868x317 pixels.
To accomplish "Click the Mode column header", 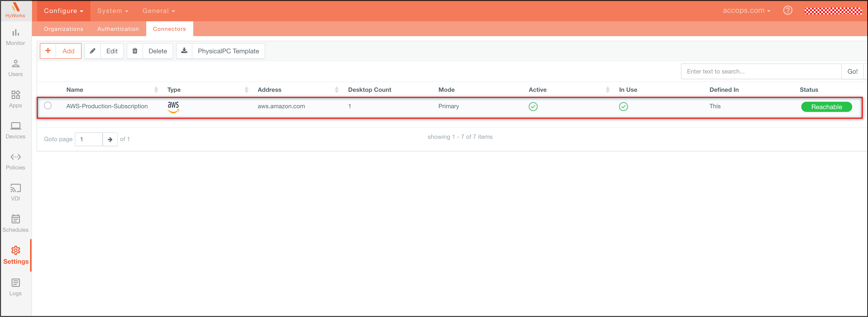I will [x=447, y=90].
